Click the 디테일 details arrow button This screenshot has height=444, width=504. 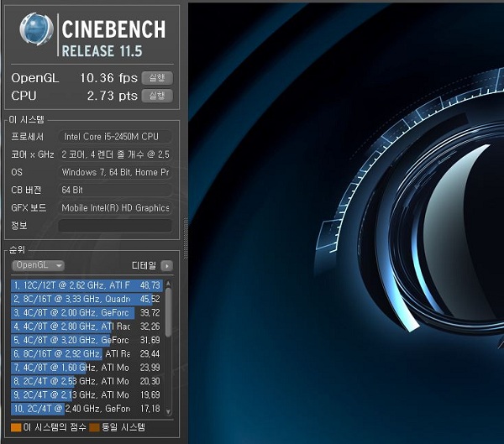pyautogui.click(x=166, y=266)
